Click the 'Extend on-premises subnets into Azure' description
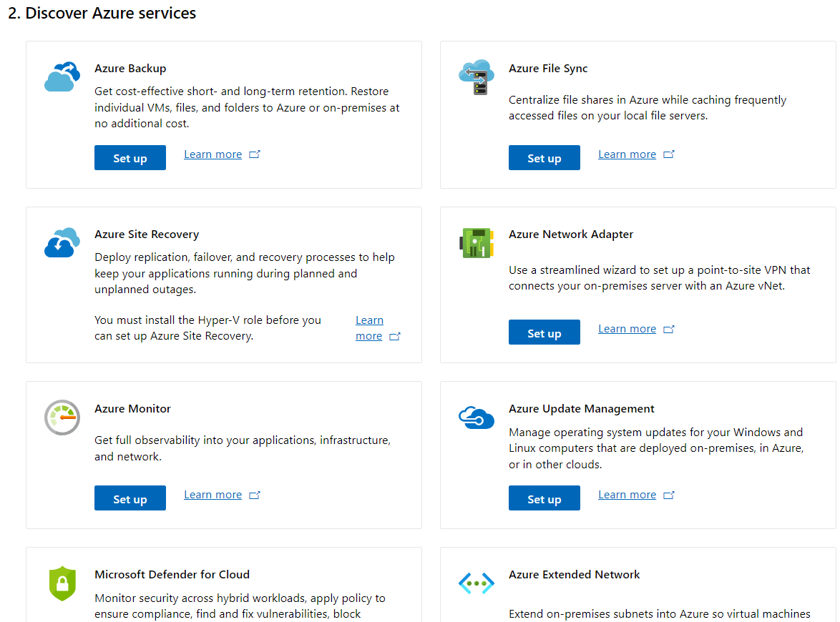 click(x=660, y=614)
